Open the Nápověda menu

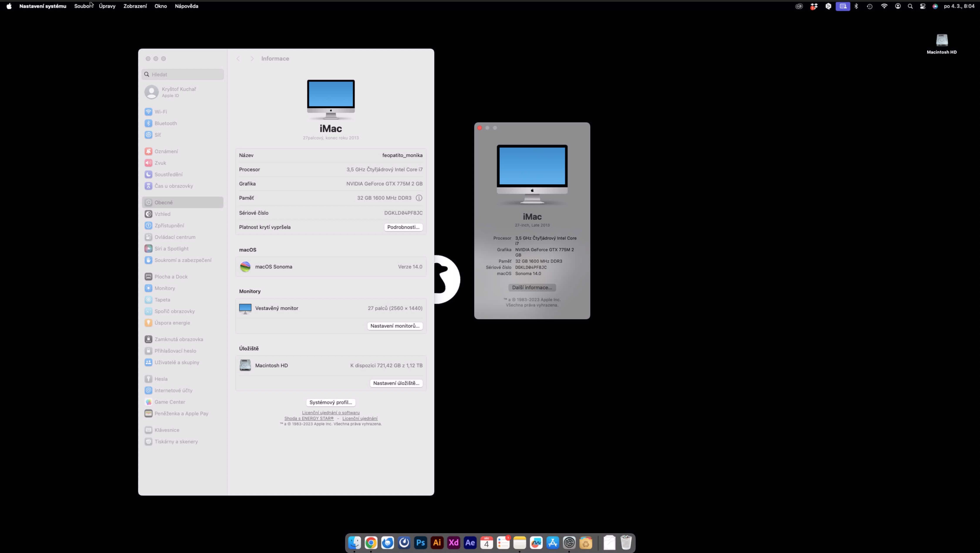(186, 6)
